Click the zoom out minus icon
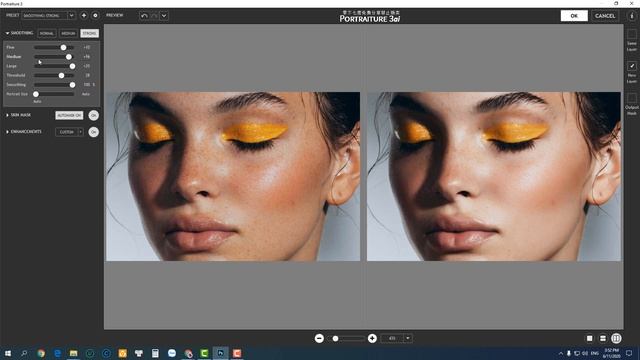Image resolution: width=640 pixels, height=360 pixels. (x=319, y=338)
